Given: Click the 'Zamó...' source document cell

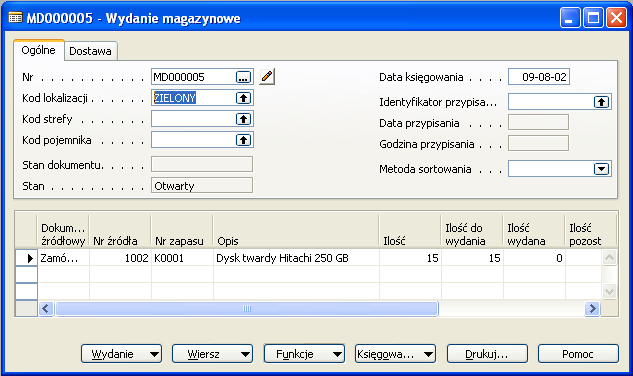Looking at the screenshot, I should 63,258.
